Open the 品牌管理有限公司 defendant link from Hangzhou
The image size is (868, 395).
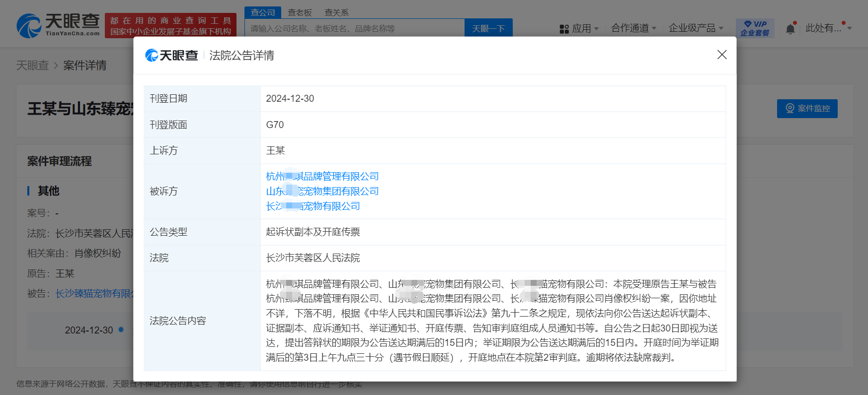322,177
